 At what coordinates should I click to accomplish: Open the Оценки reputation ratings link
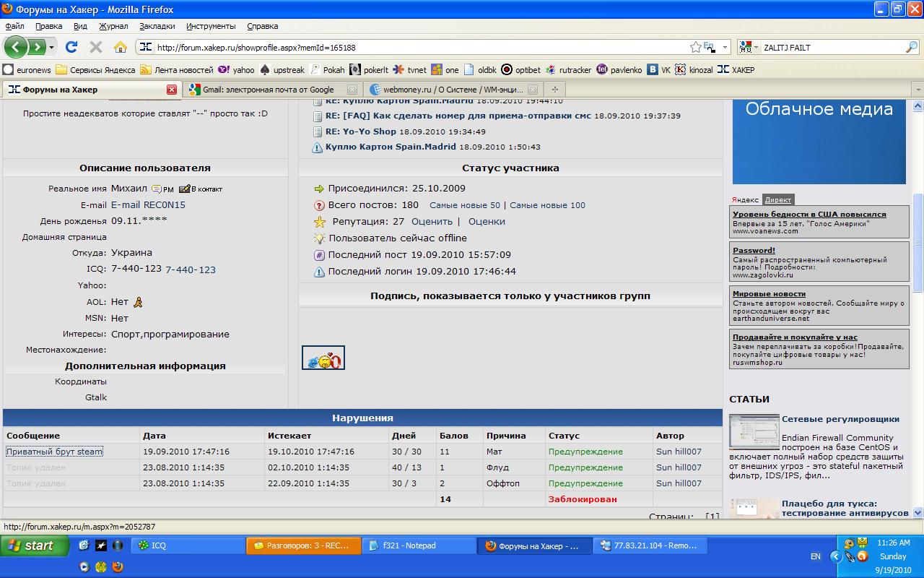pos(487,222)
